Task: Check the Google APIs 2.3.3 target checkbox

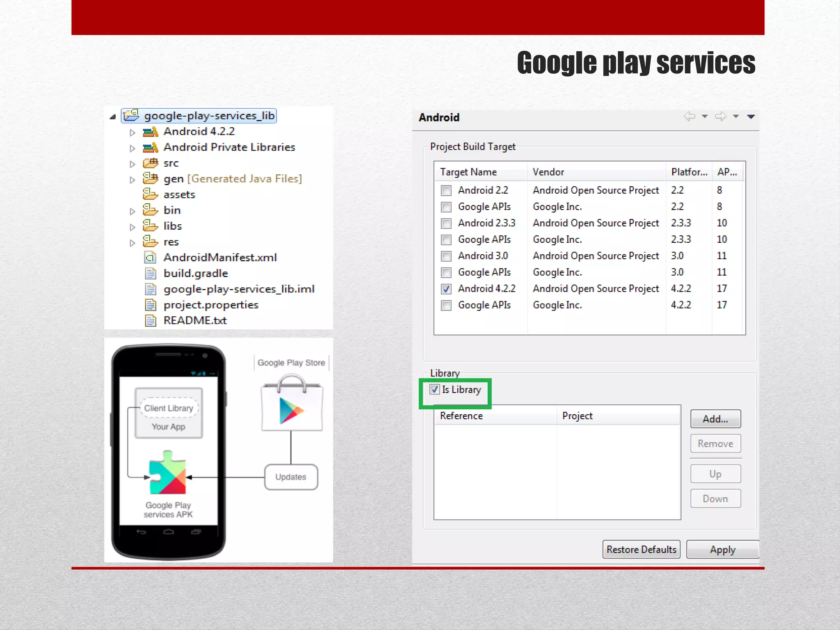Action: (446, 240)
